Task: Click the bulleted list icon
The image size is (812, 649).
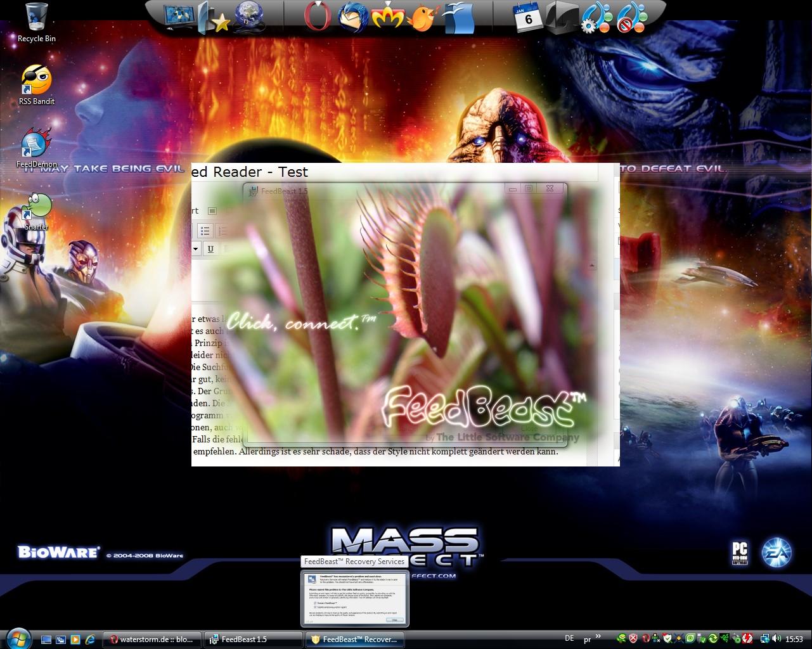Action: (x=206, y=229)
